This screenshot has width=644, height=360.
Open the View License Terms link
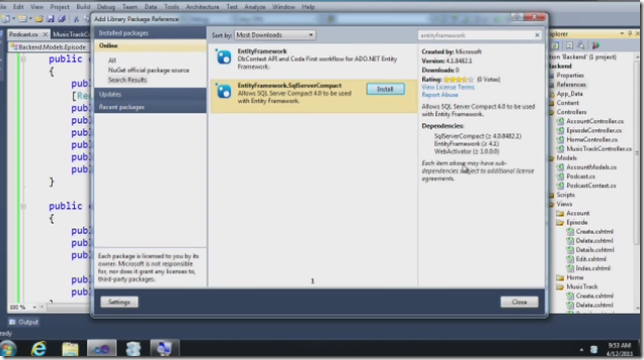coord(448,87)
